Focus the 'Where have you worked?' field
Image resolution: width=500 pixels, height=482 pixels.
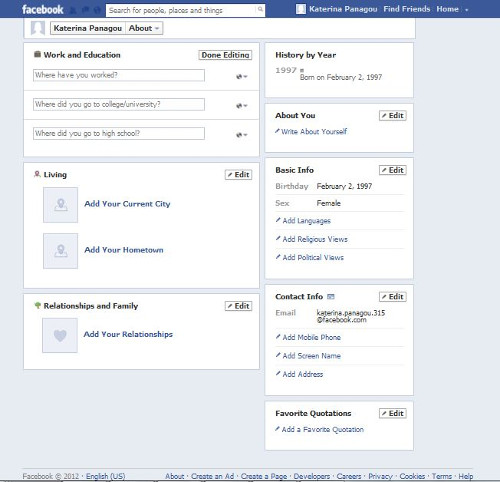pyautogui.click(x=119, y=75)
